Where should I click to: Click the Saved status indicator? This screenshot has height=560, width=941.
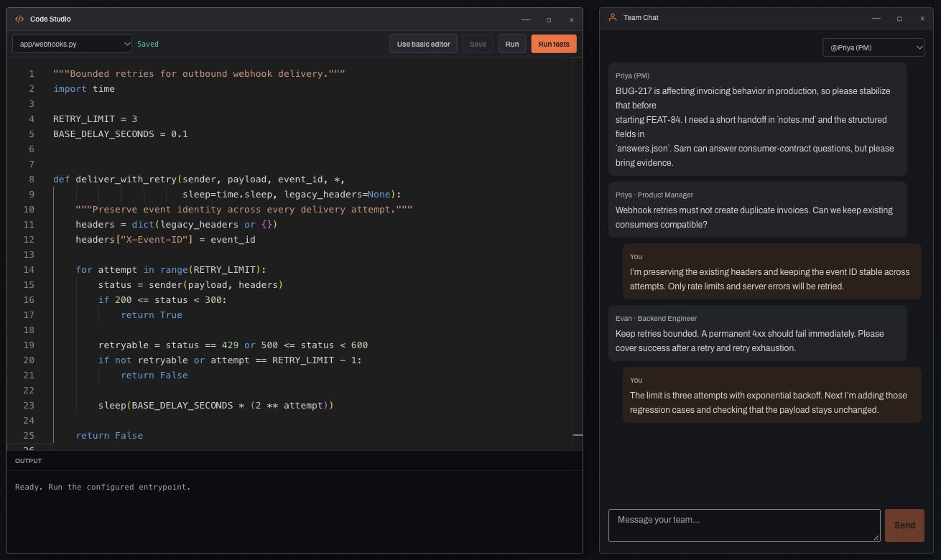pyautogui.click(x=148, y=44)
